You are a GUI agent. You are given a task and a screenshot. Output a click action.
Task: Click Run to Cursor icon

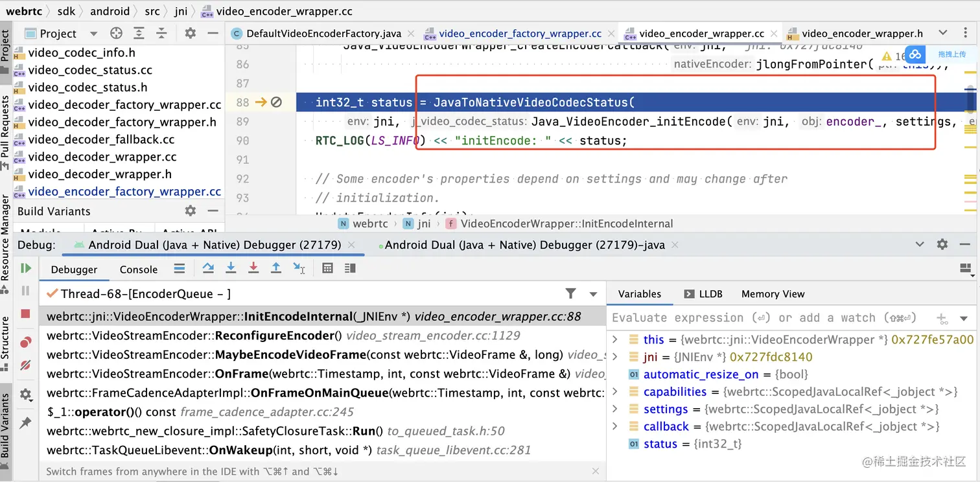299,268
